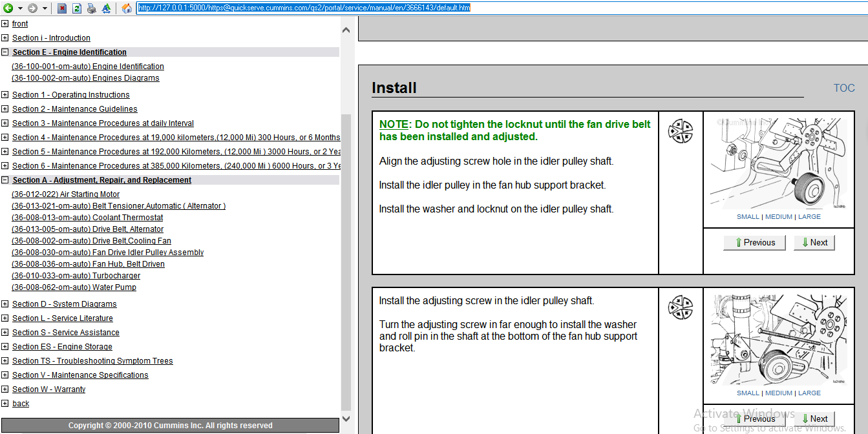Expand Section W - Warranty node
The image size is (868, 434).
point(5,389)
